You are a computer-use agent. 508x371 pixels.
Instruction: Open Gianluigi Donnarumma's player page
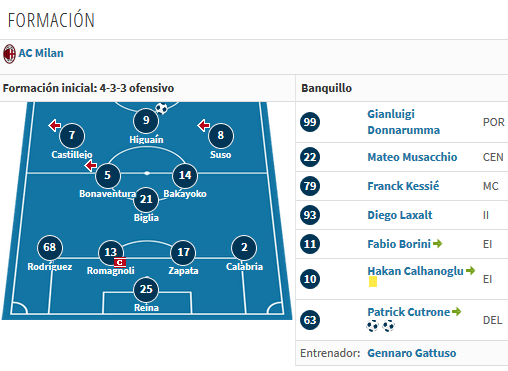403,122
